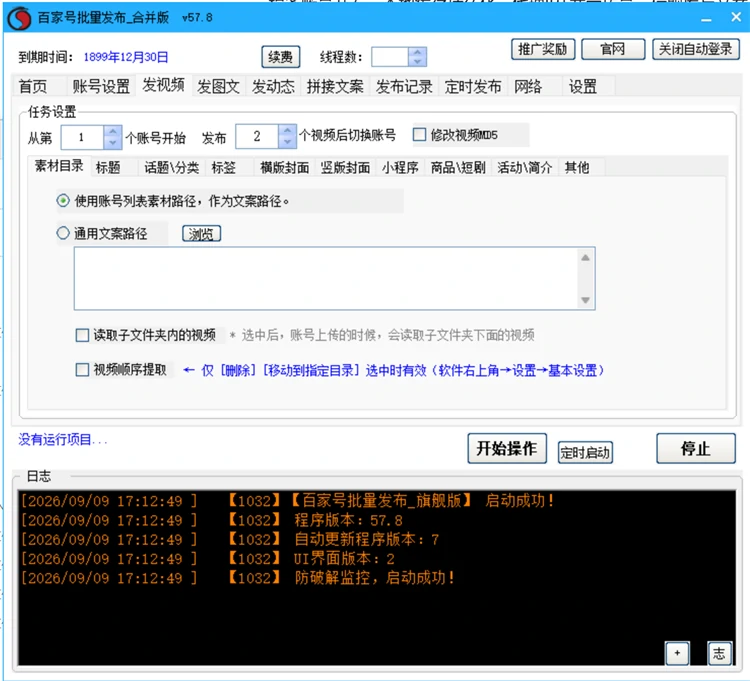Image resolution: width=750 pixels, height=681 pixels.
Task: Click the '志' button in log panel
Action: pyautogui.click(x=719, y=653)
